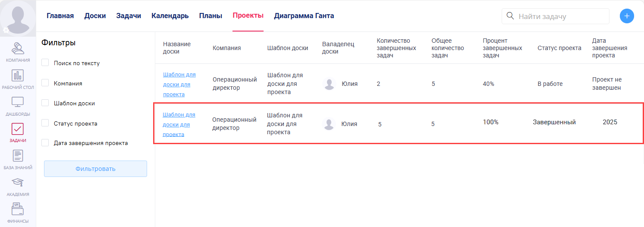Click the user profile avatar
Screen dimensions: 644x227
click(x=18, y=17)
